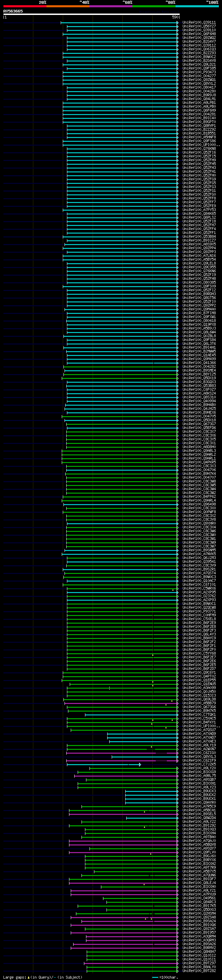
Task: Click the UniRef100_P93473 label
Action: (x=199, y=72)
